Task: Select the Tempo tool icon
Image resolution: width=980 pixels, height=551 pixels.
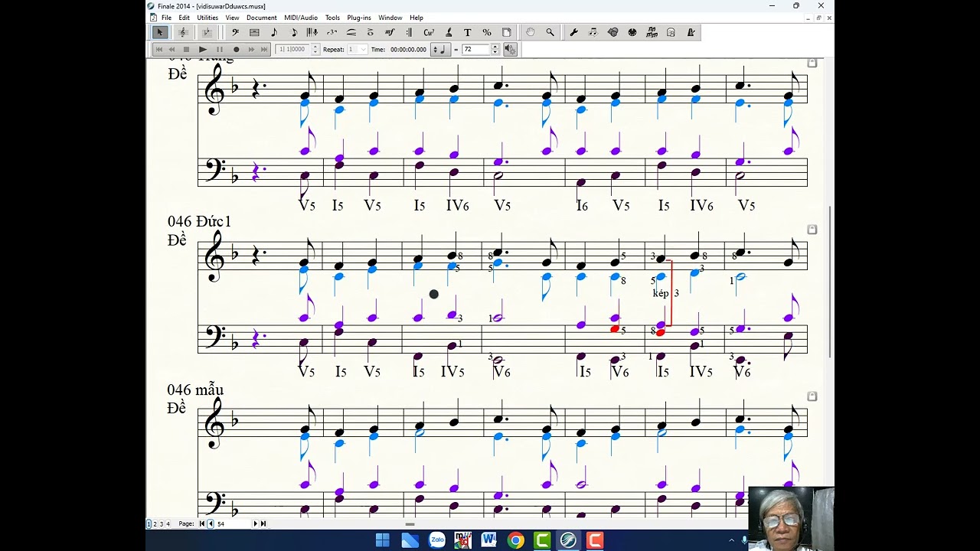Action: click(x=691, y=32)
